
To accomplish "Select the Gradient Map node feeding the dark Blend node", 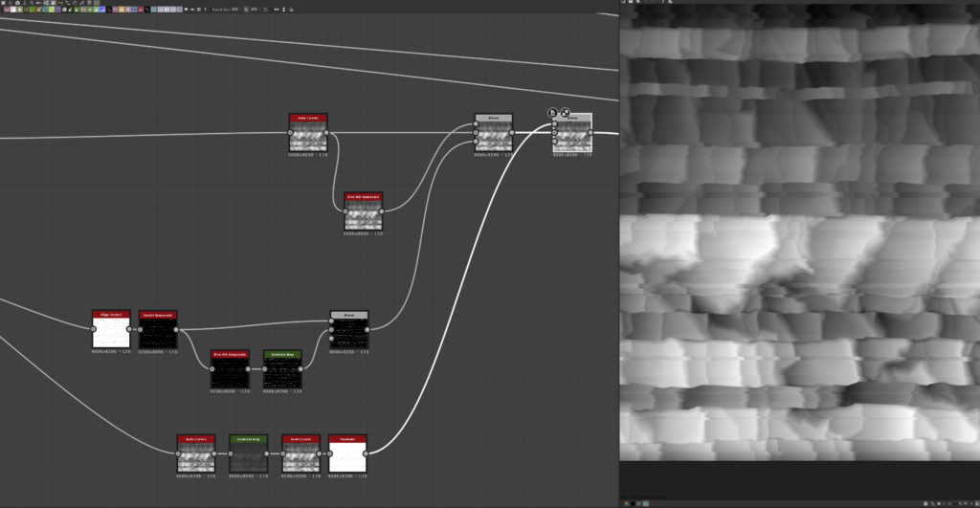I will tap(282, 369).
